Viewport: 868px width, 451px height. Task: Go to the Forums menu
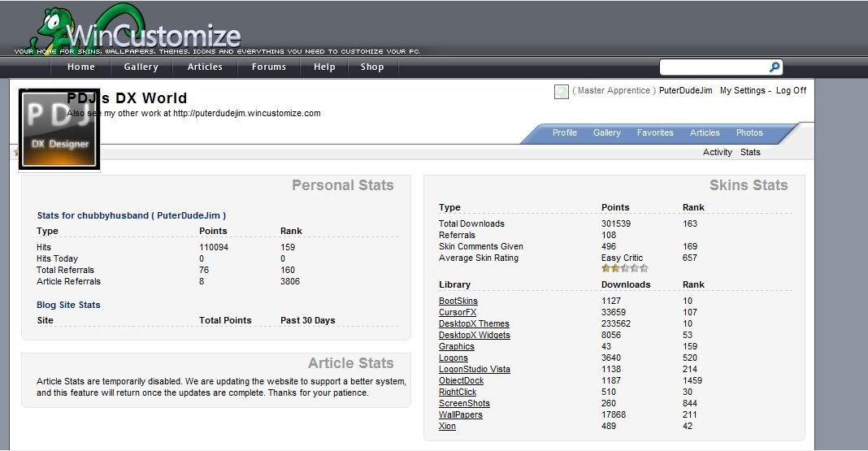pyautogui.click(x=269, y=67)
